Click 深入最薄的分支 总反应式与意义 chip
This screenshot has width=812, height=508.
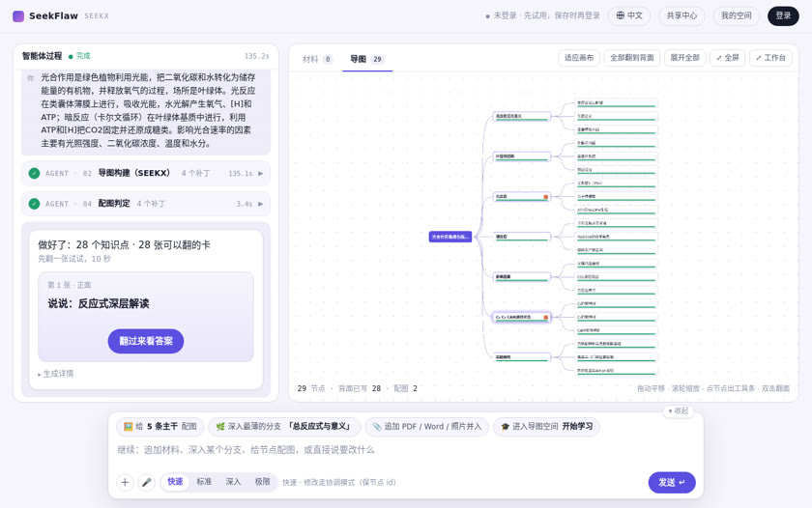(284, 426)
